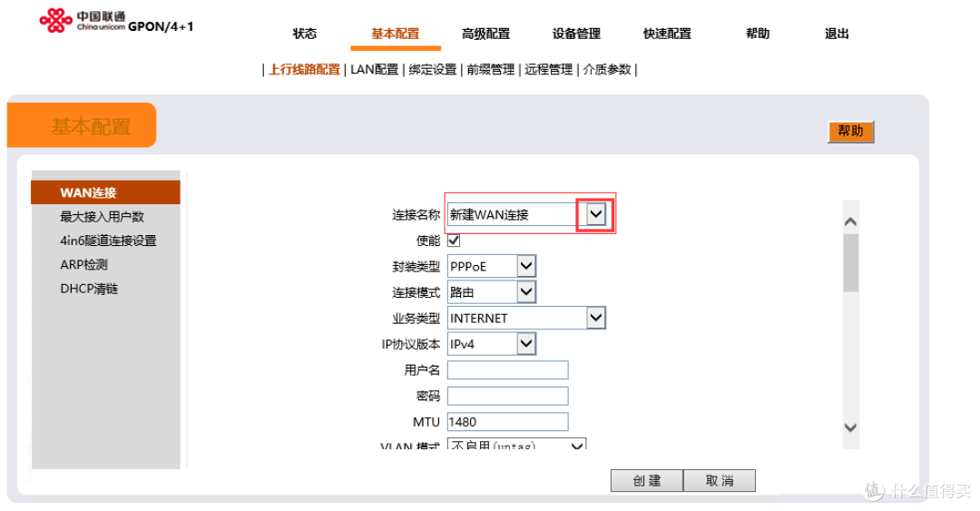Image resolution: width=980 pixels, height=511 pixels.
Task: Open the 快速配置 tab
Action: 667,34
